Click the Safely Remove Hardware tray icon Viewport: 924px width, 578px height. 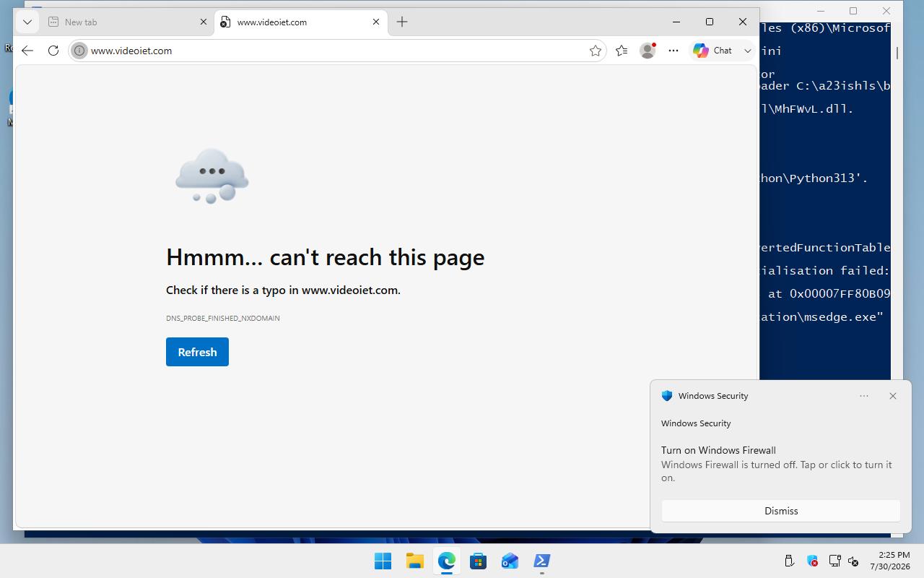789,561
